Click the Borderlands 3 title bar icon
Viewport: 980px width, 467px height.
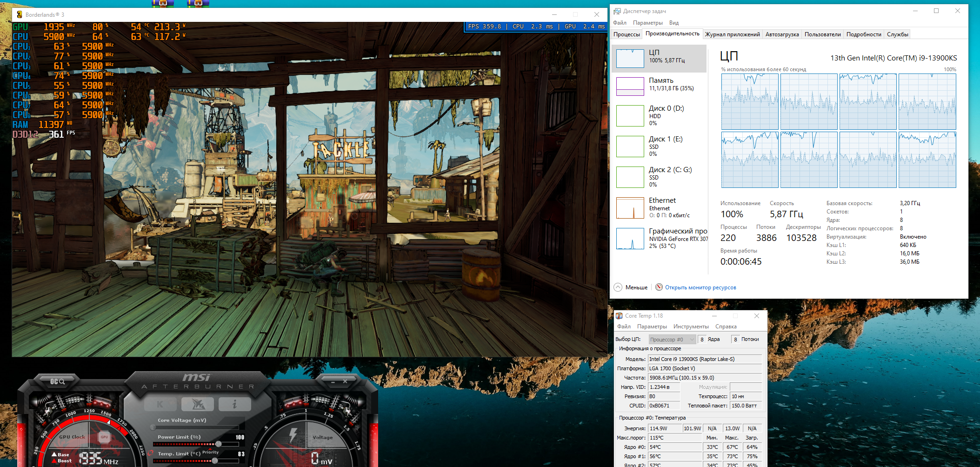(20, 14)
